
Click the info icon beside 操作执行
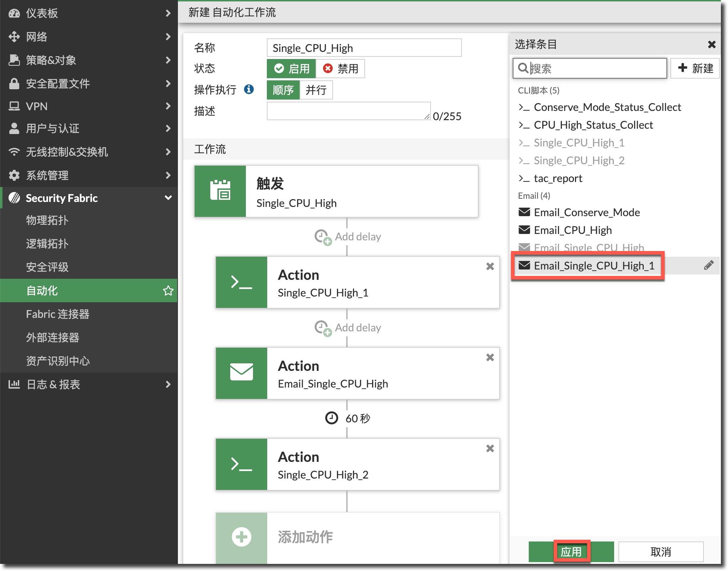[249, 89]
